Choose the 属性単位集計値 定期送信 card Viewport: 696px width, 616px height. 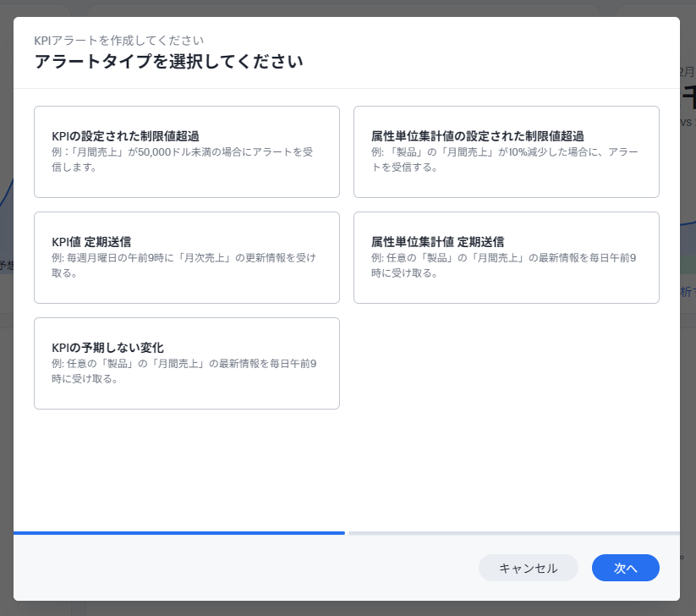[506, 257]
